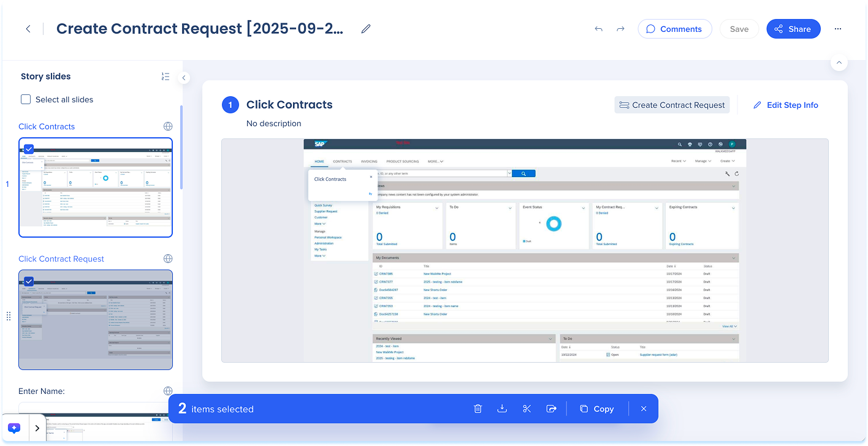Cut selected slides with scissors icon

tap(527, 409)
